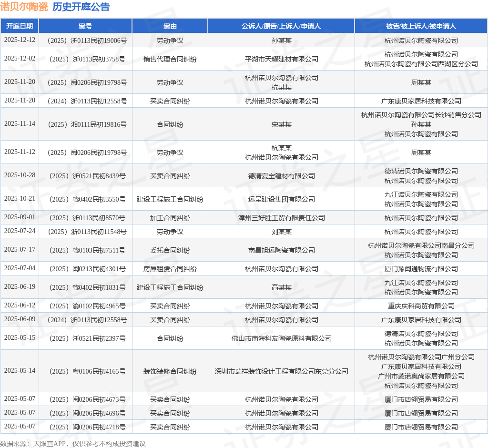Click case 赣0402民初1831号

point(87,287)
